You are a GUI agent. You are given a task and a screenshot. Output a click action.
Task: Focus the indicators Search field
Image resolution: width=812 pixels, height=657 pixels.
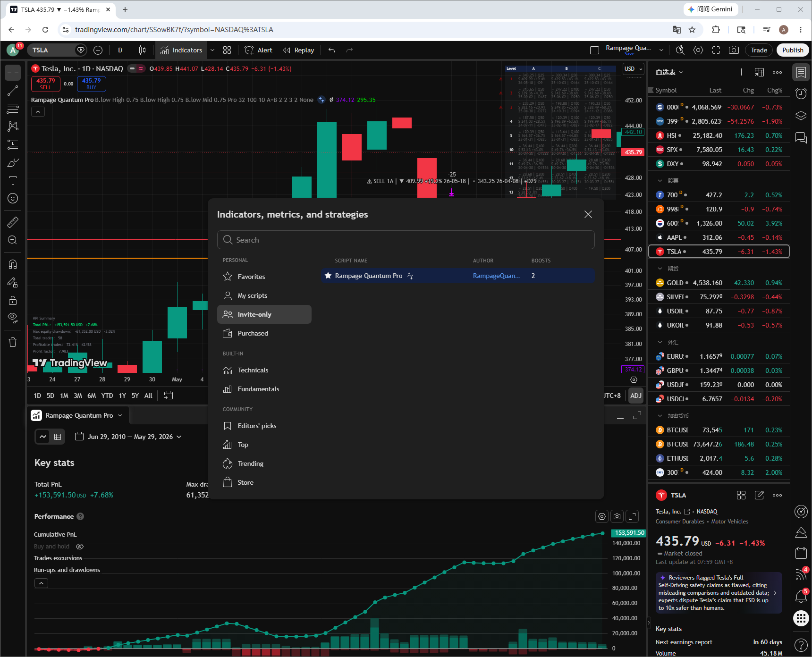pos(406,240)
